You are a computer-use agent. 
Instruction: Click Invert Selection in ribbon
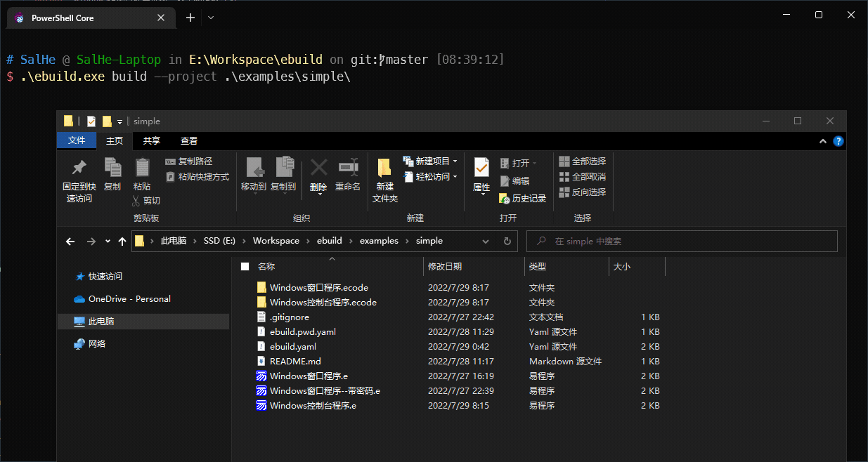click(x=582, y=192)
